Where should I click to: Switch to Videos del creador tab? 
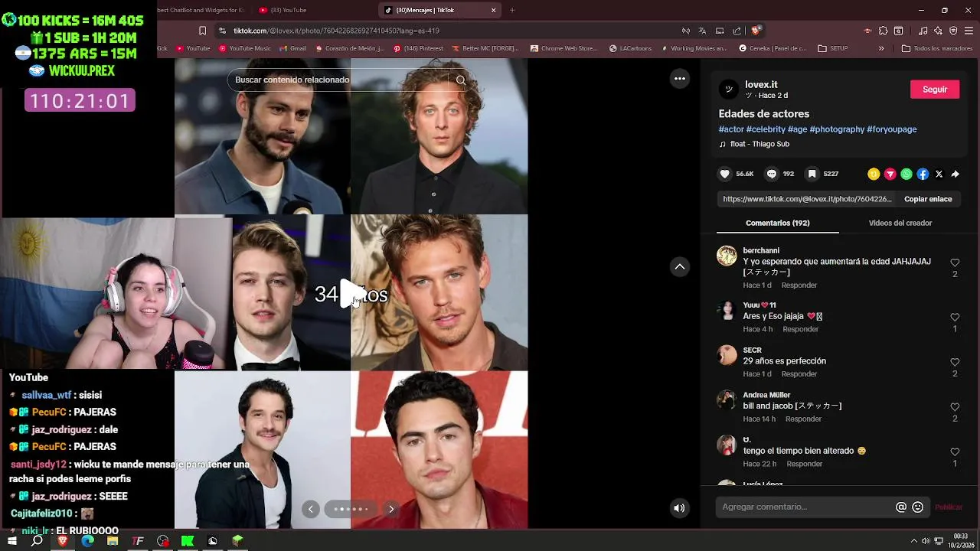(900, 223)
